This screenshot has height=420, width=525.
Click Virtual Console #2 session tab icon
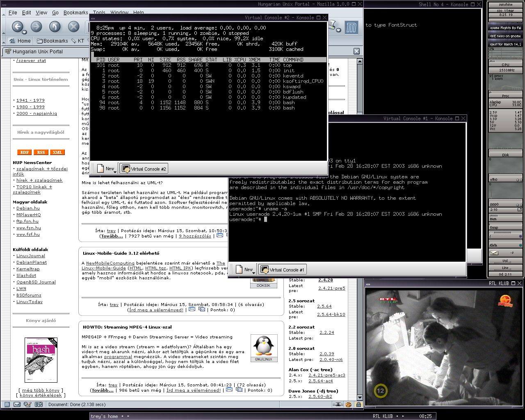click(x=126, y=169)
